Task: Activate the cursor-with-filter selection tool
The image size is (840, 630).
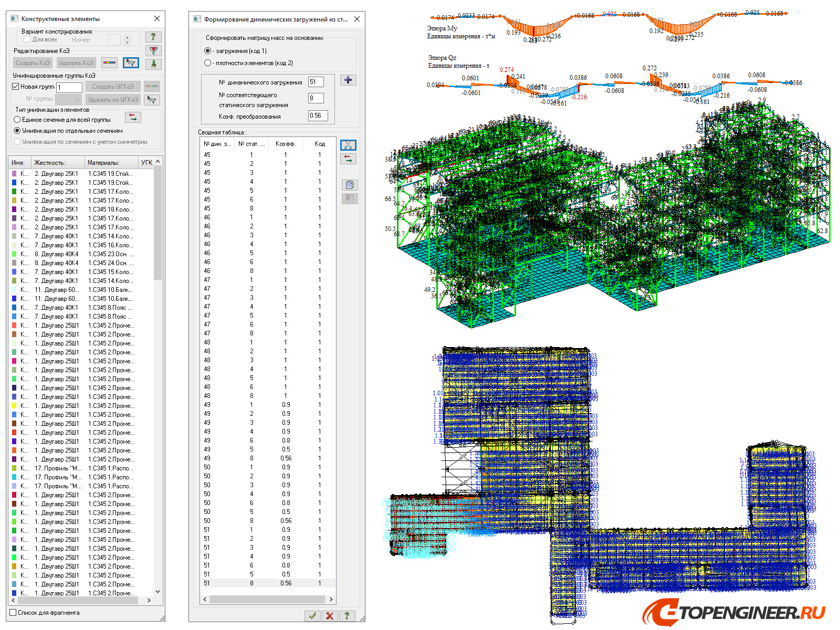Action: pos(131,63)
